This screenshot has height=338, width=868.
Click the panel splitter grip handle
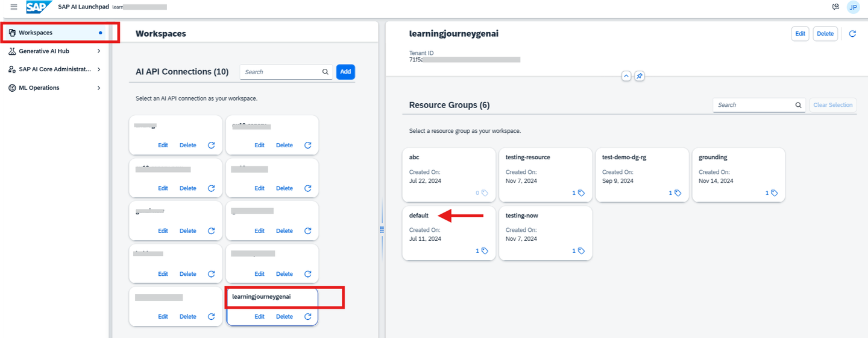pyautogui.click(x=382, y=230)
